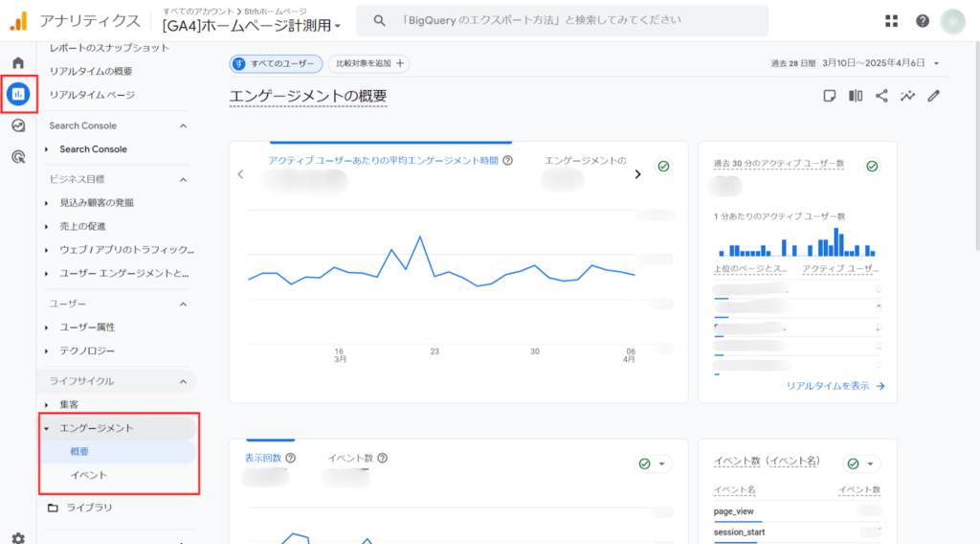Expand the 集客 tree item
This screenshot has height=544, width=980.
[46, 405]
